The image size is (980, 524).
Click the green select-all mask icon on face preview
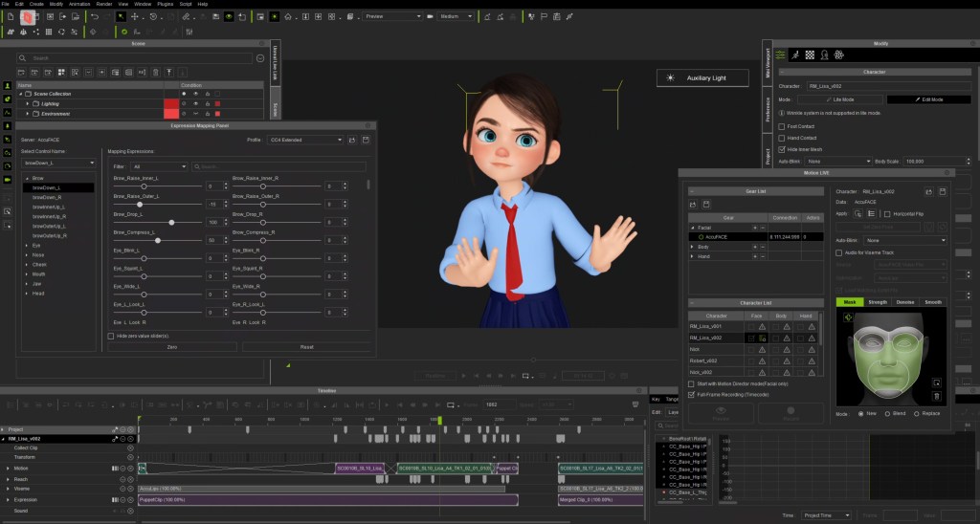tap(848, 317)
